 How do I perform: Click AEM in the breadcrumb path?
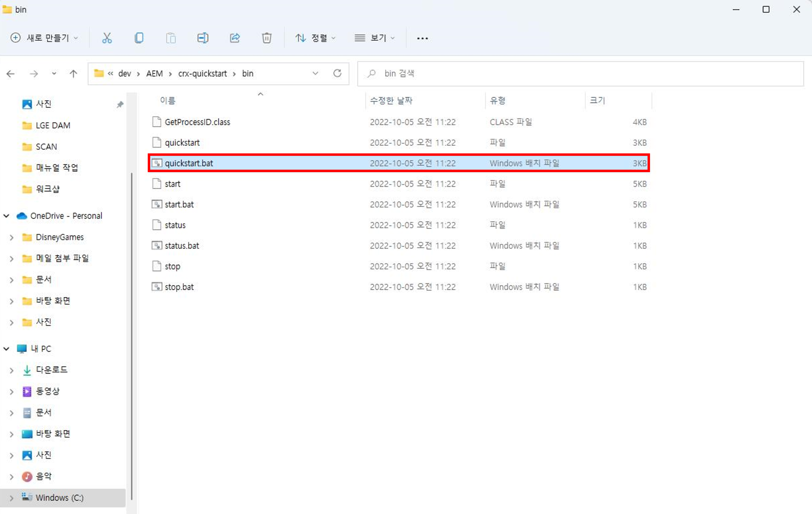click(x=155, y=73)
